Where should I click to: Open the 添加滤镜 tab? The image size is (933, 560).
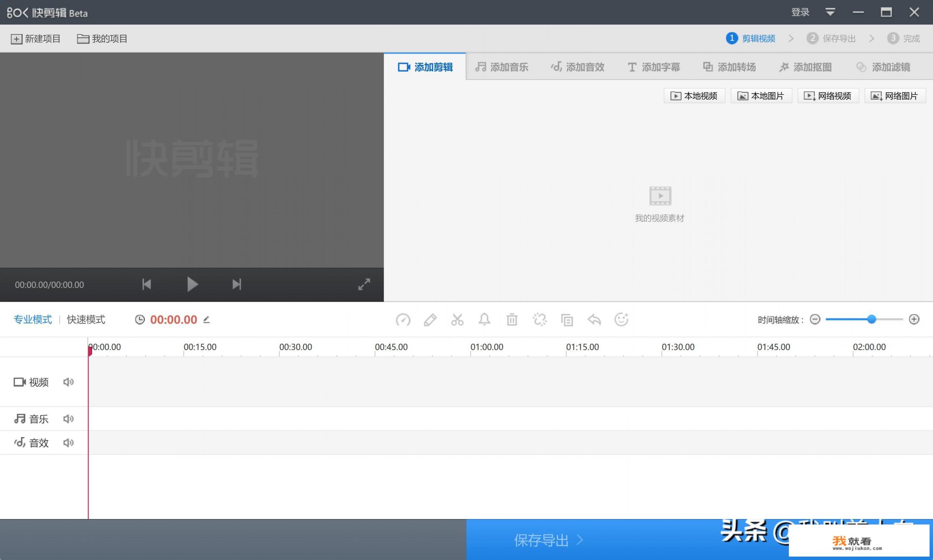[883, 67]
